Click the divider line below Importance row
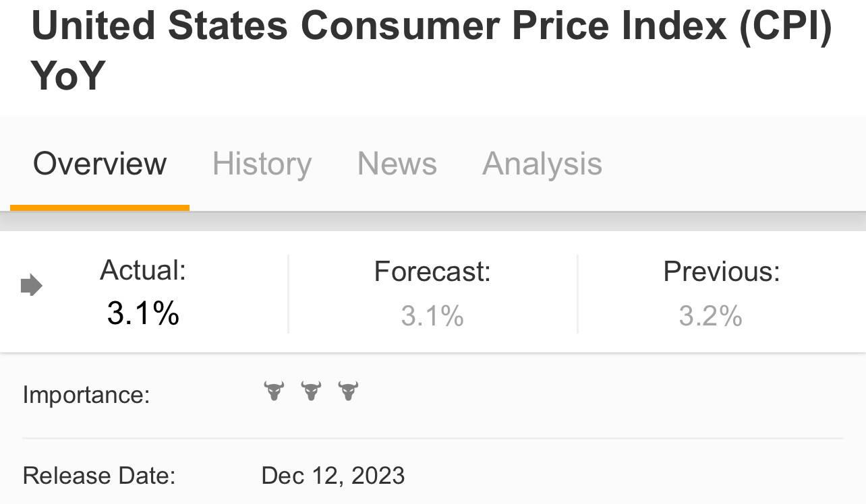The image size is (866, 504). (x=432, y=439)
